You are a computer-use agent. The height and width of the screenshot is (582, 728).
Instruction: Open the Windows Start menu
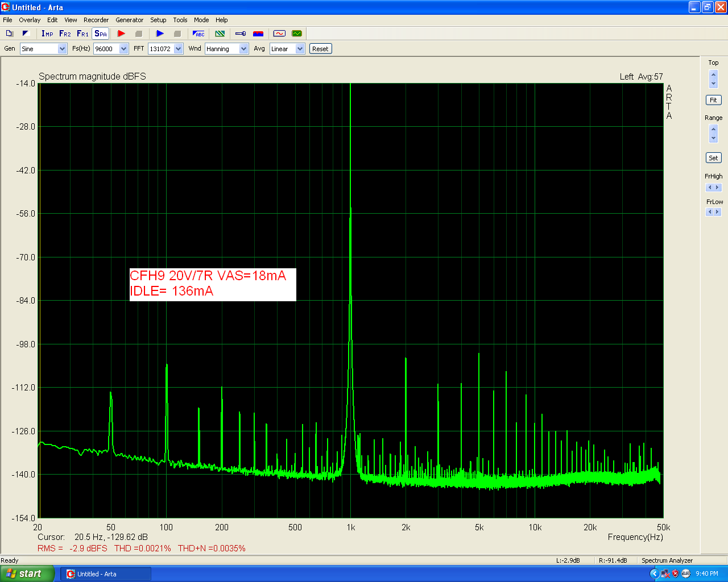pos(27,574)
